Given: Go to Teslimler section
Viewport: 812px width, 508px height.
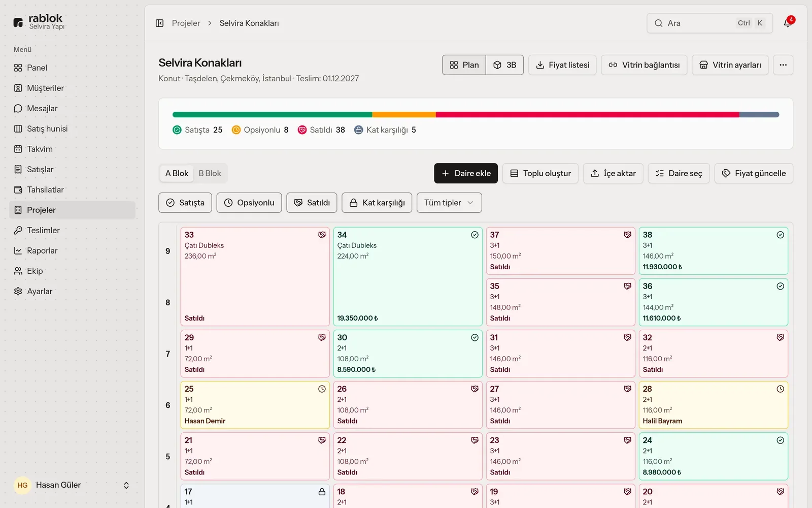Looking at the screenshot, I should tap(72, 230).
